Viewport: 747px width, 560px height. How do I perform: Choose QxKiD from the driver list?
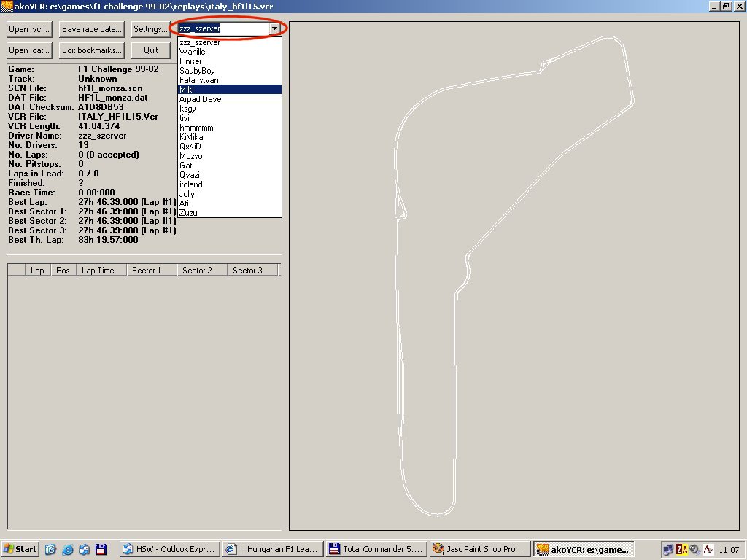click(230, 146)
